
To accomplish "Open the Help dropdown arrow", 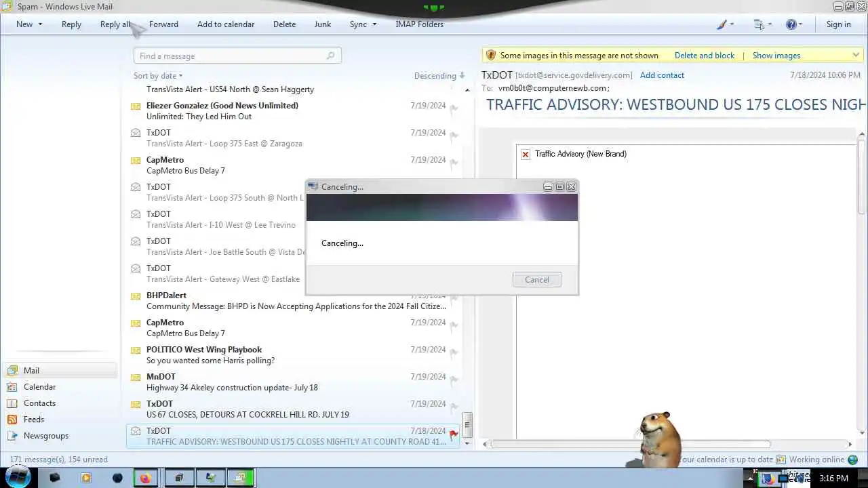I will [x=800, y=24].
